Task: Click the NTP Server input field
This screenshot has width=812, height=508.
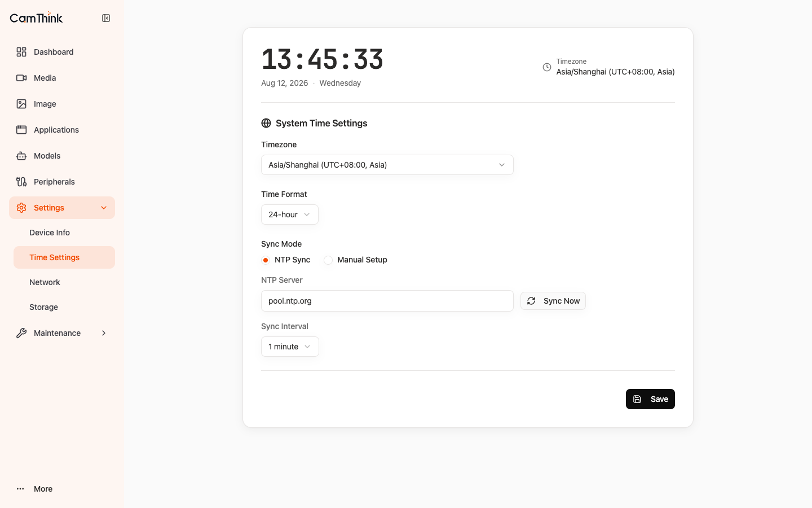Action: pyautogui.click(x=387, y=301)
